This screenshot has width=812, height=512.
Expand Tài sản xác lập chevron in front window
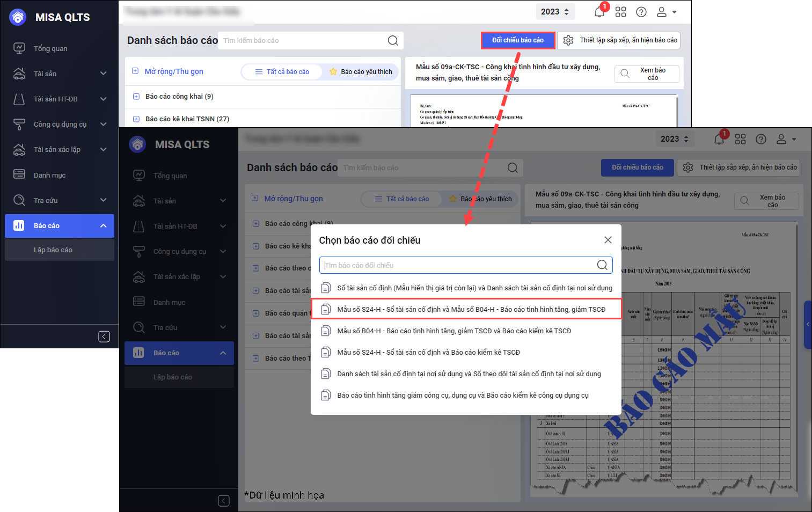[x=223, y=276]
